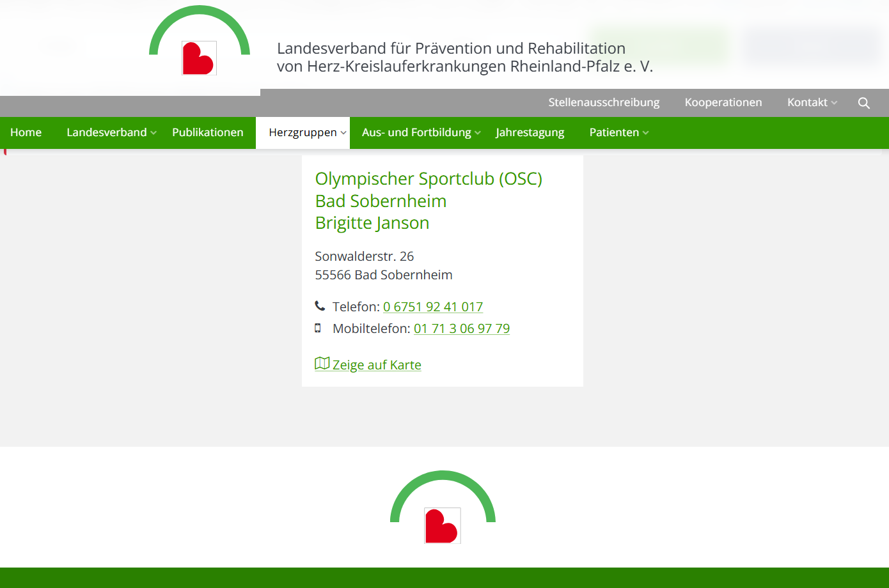
Task: Open the Kontakt dropdown arrow
Action: [834, 103]
